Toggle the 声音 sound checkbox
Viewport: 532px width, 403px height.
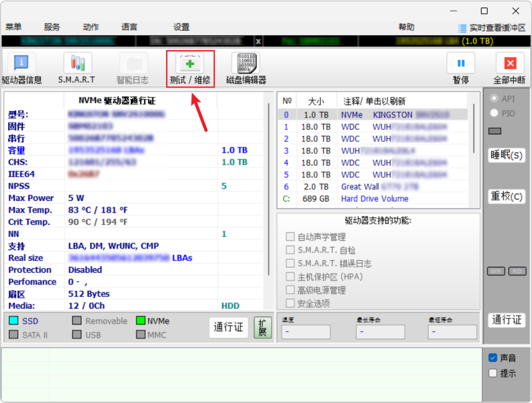493,358
